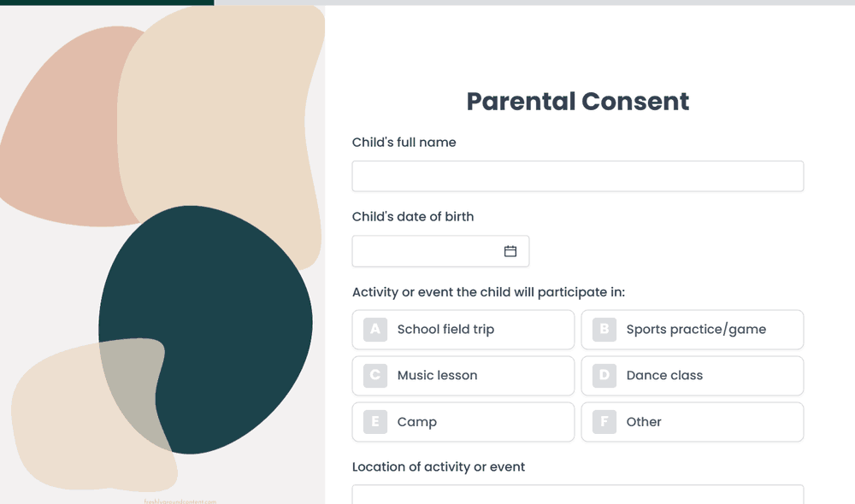Click the letter D option badge
Image resolution: width=855 pixels, height=504 pixels.
coord(604,376)
